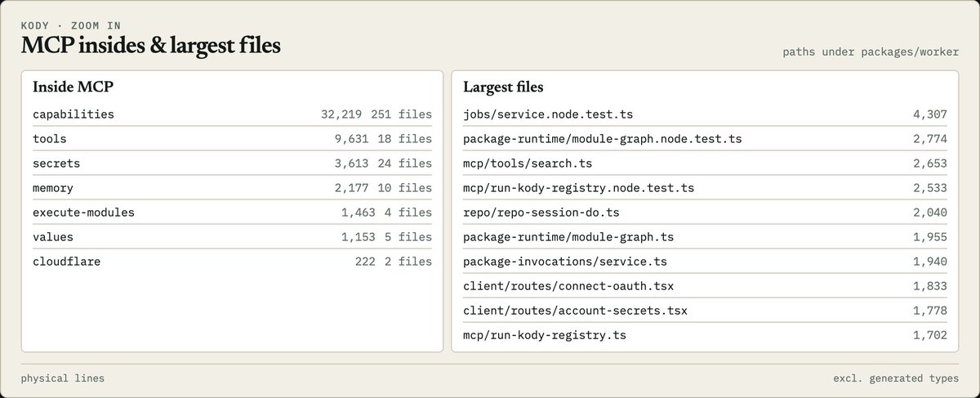Viewport: 980px width, 398px height.
Task: Open package-runtime/module-graph.node.test.ts entry
Action: pos(705,139)
